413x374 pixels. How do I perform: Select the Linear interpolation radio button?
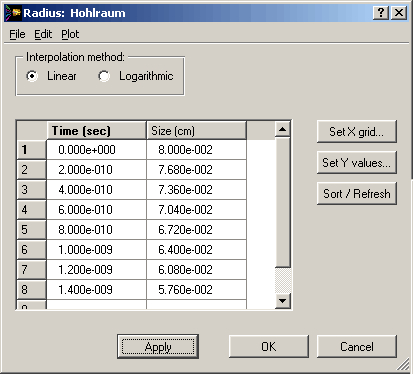32,76
